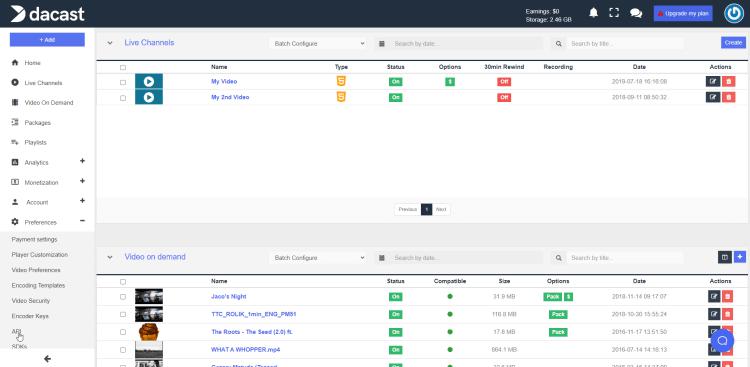Screen dimensions: 750x367
Task: Collapse the Video on demand section chevron
Action: coord(110,257)
